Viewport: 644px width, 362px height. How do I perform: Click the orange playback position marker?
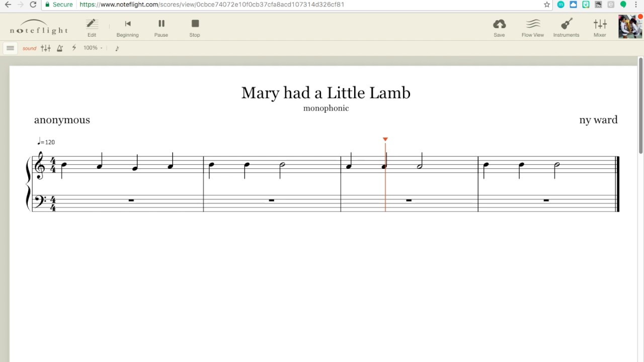[x=385, y=139]
